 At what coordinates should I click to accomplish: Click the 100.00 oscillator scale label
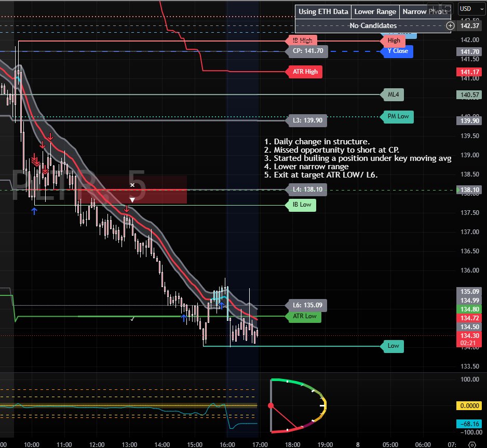tap(469, 379)
